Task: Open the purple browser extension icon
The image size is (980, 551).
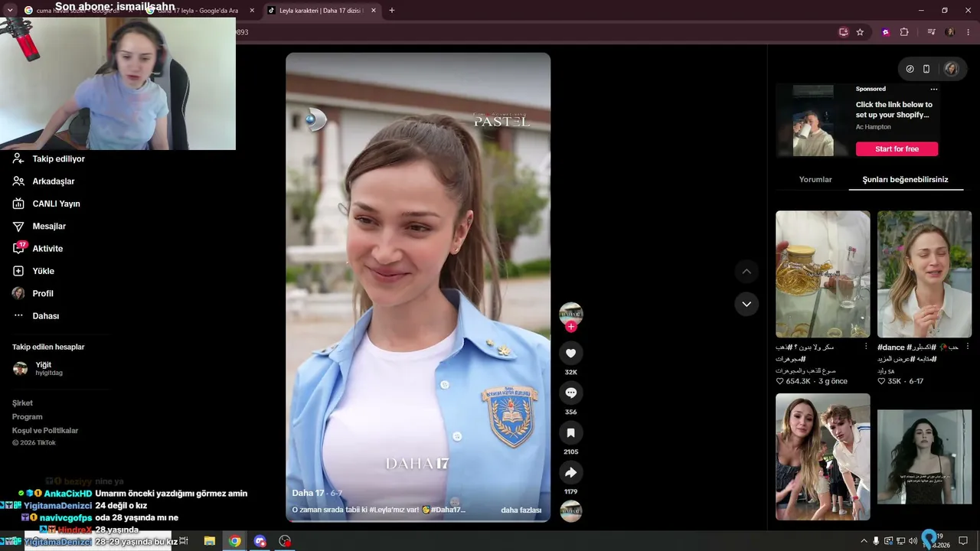Action: coord(886,32)
